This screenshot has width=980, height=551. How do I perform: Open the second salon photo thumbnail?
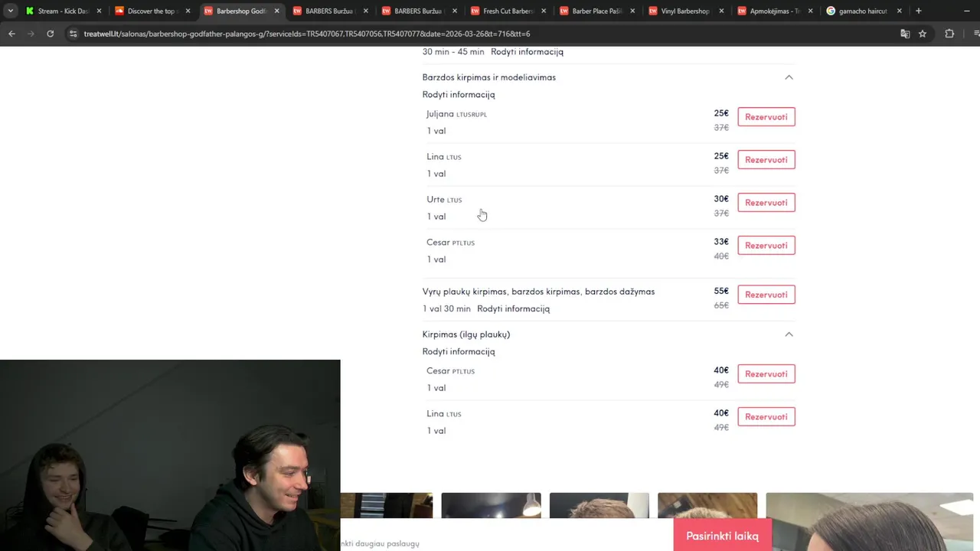[491, 505]
